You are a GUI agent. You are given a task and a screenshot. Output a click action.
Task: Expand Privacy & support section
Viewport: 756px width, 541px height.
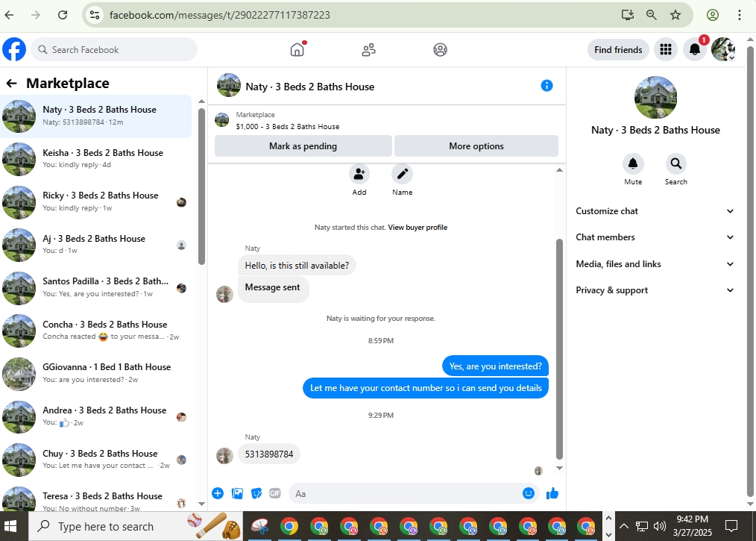[x=655, y=290]
